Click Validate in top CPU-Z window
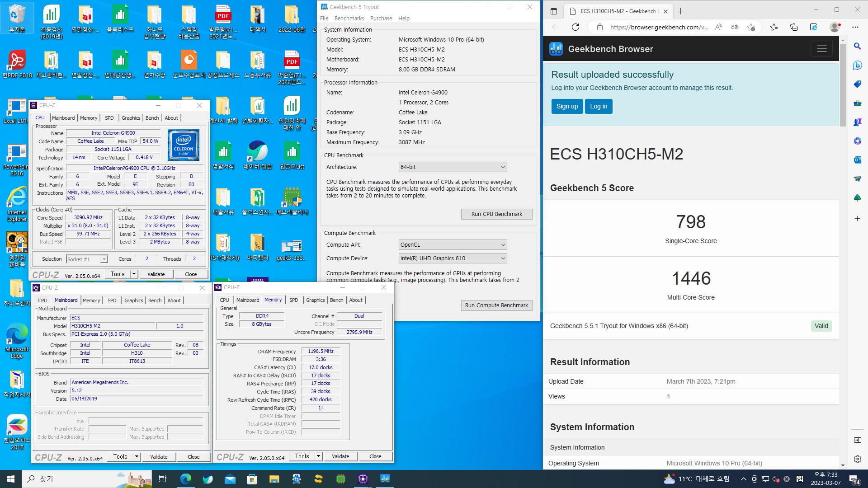The width and height of the screenshot is (868, 488). [156, 274]
